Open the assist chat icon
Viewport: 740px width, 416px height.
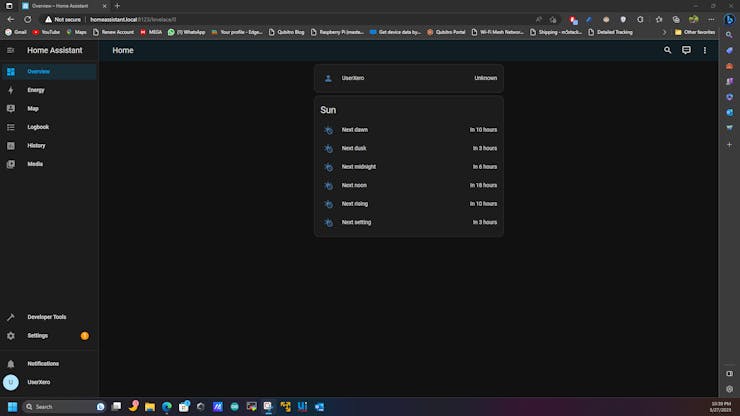pos(686,50)
